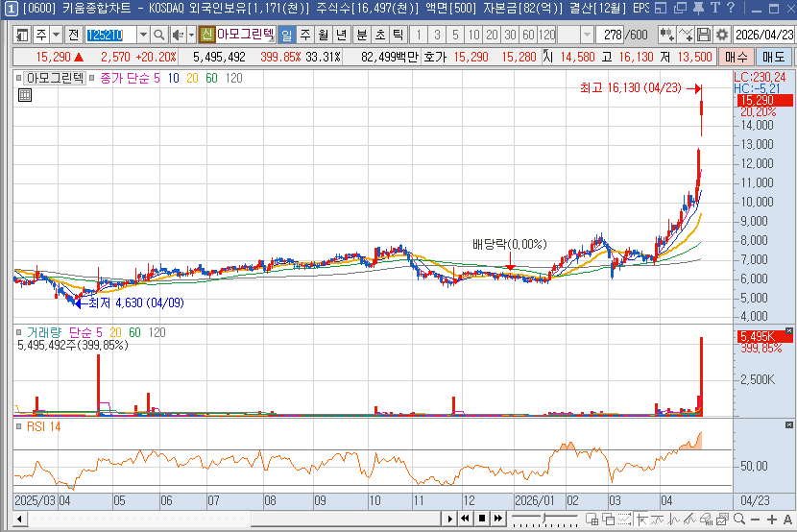
Task: Click the chart image copy icon at bottom
Action: 722,519
